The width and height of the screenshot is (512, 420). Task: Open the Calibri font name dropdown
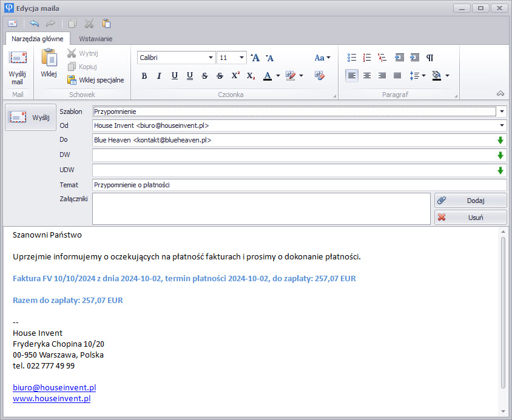pos(211,58)
